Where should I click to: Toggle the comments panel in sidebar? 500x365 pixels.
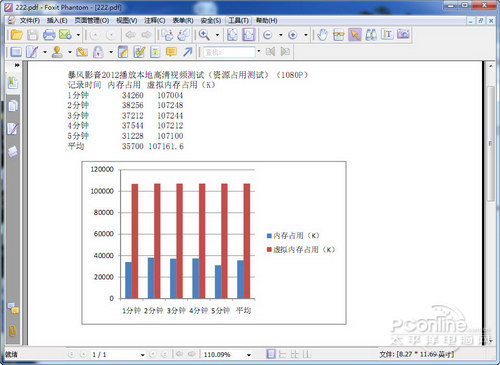(13, 309)
